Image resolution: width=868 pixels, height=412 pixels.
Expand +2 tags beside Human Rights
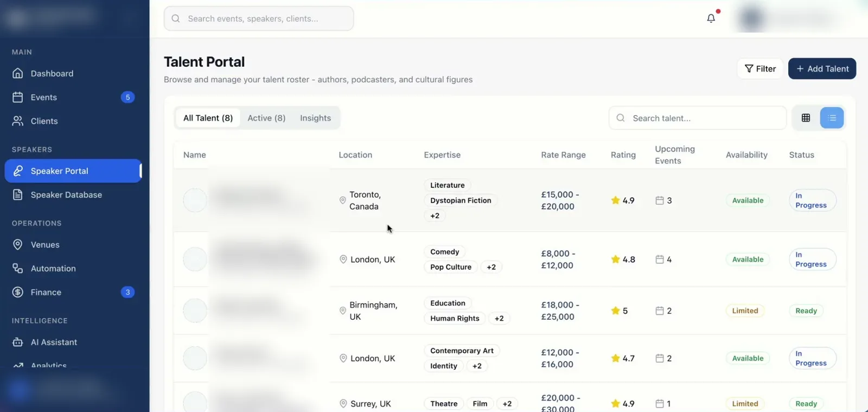pyautogui.click(x=499, y=319)
